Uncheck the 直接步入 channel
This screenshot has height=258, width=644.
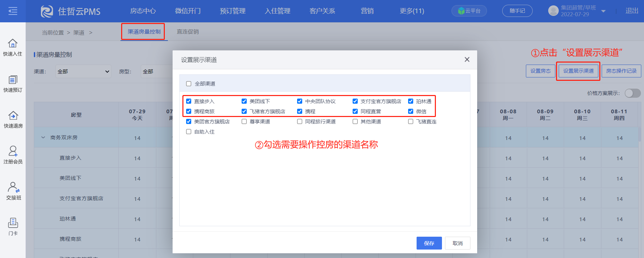point(189,101)
